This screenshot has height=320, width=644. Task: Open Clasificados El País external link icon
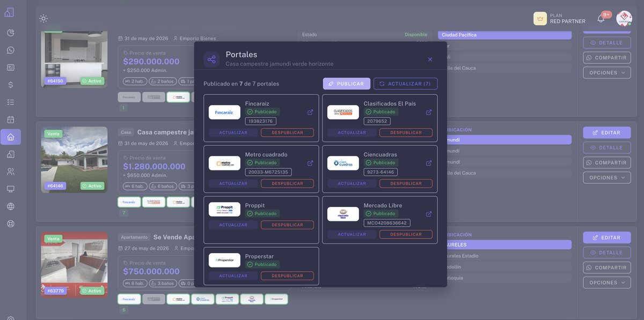[429, 112]
